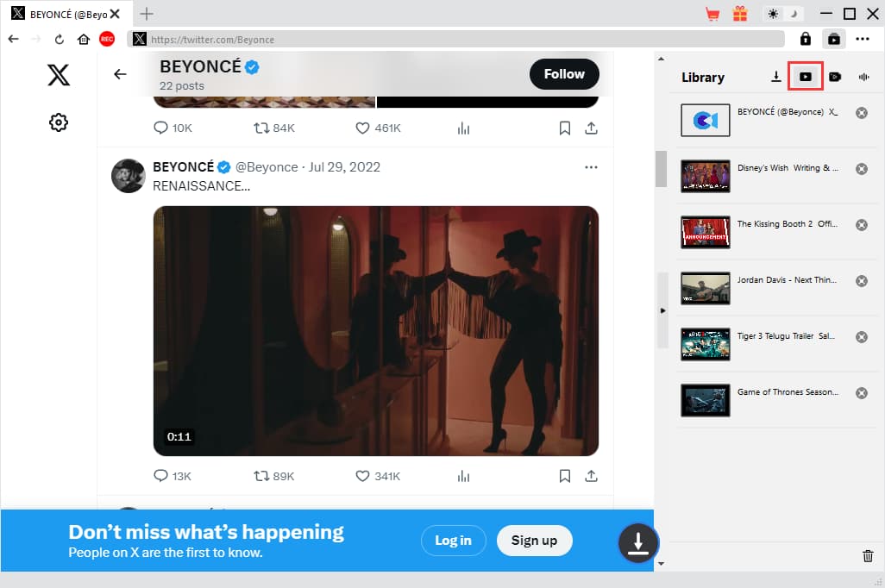The image size is (885, 588).
Task: Open the Library downloading tab icon
Action: click(x=776, y=77)
